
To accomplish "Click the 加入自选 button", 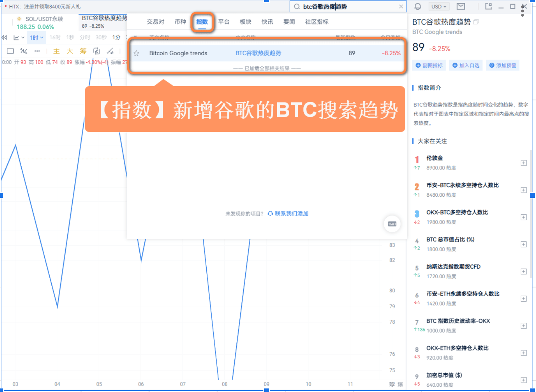I will [466, 66].
